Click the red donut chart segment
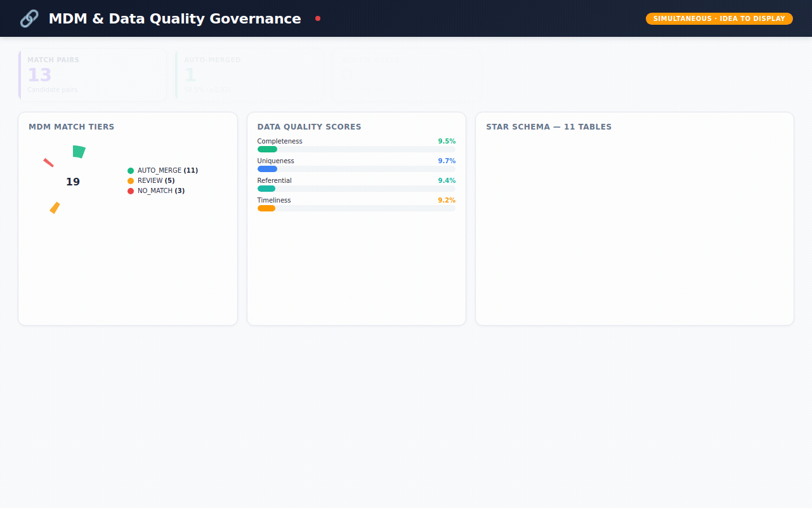This screenshot has width=812, height=508. (48, 163)
